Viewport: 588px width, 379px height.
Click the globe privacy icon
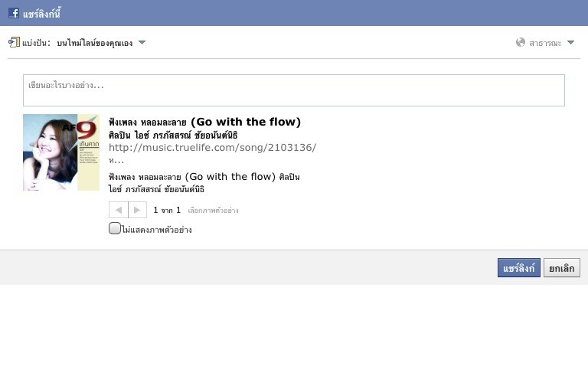click(521, 42)
